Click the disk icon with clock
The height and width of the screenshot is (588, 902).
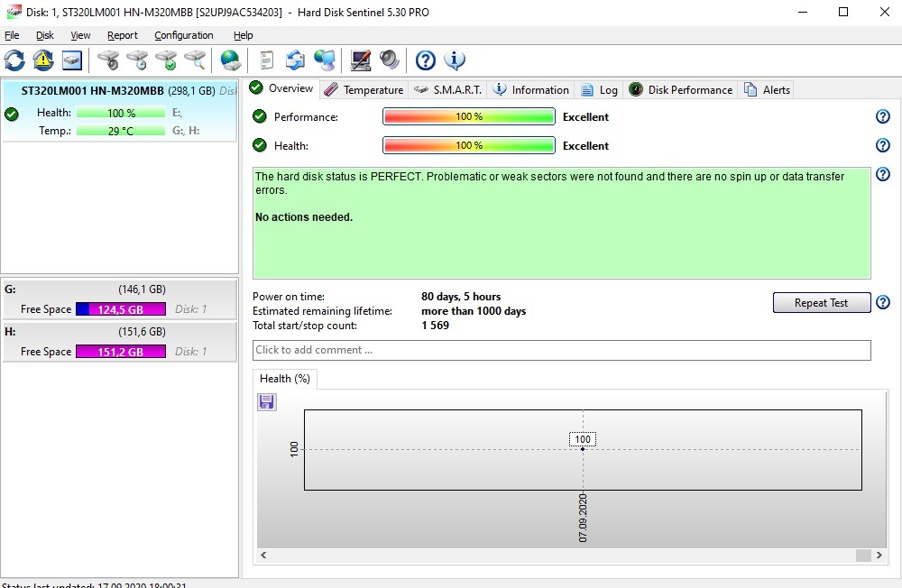[x=137, y=60]
